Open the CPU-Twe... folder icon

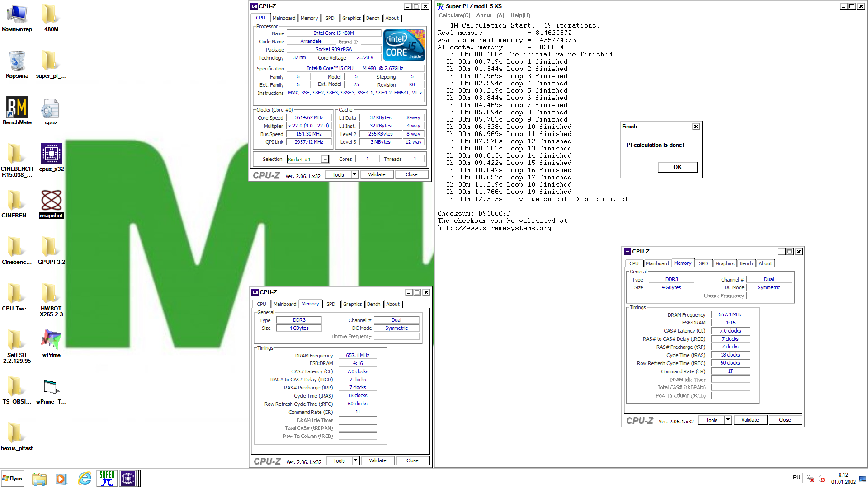(17, 297)
